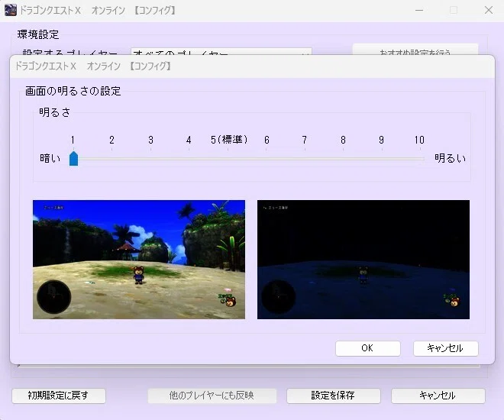Set brightness slider to position 8

click(x=344, y=159)
